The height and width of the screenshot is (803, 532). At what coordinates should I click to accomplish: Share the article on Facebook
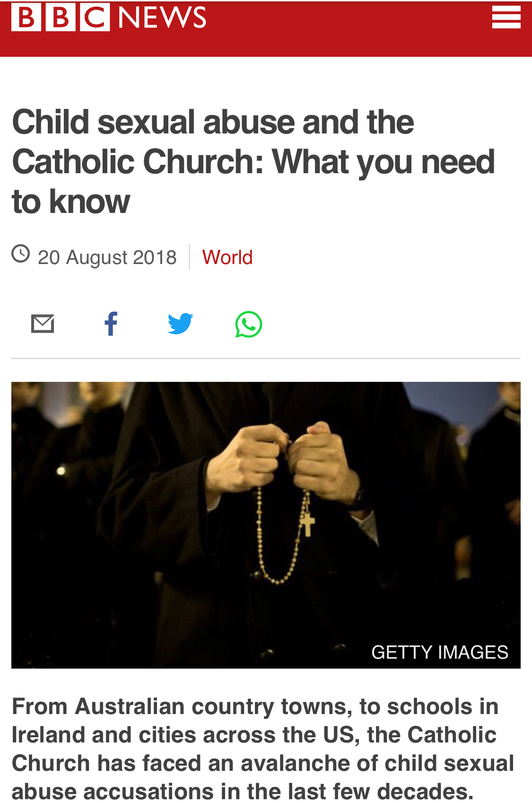[x=111, y=324]
